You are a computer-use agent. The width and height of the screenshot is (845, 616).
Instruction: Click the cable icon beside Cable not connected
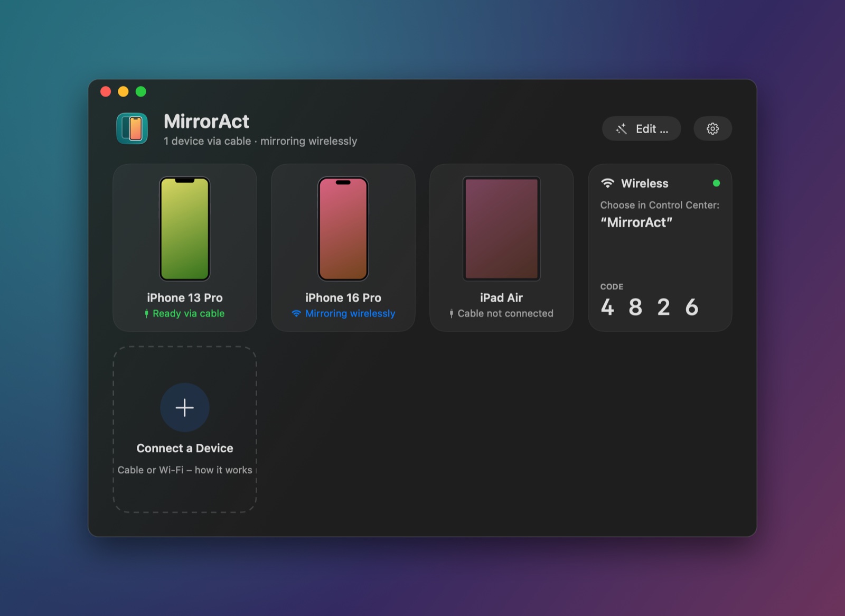(x=452, y=314)
